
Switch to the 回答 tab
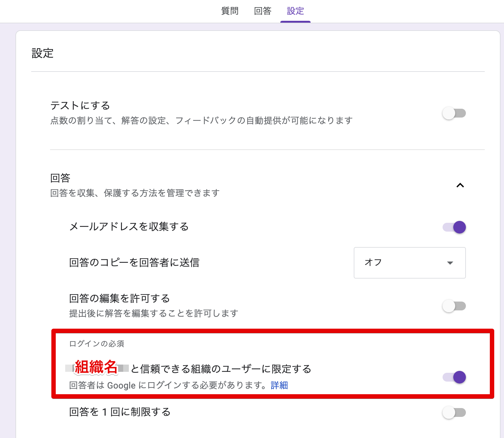point(262,11)
